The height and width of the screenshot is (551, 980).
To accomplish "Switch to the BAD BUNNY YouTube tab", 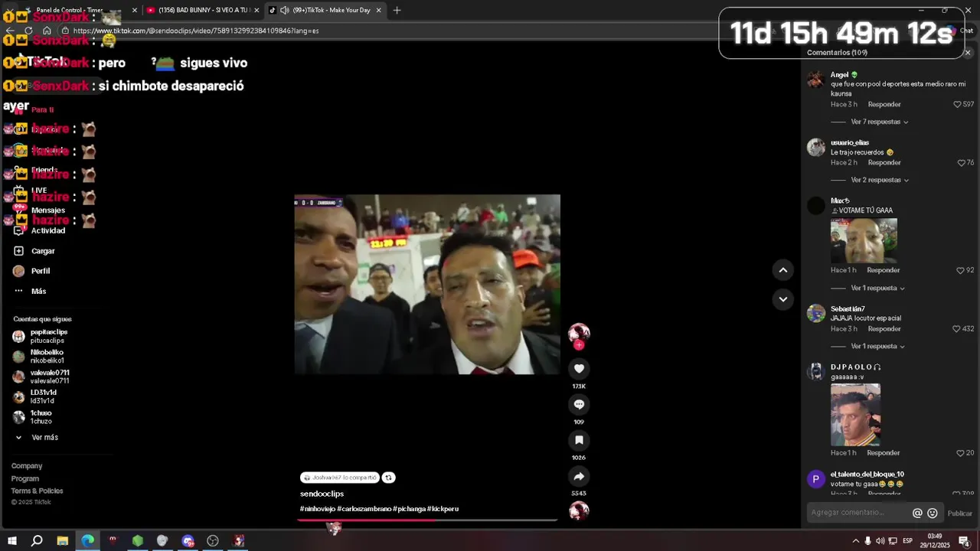I will coord(202,10).
